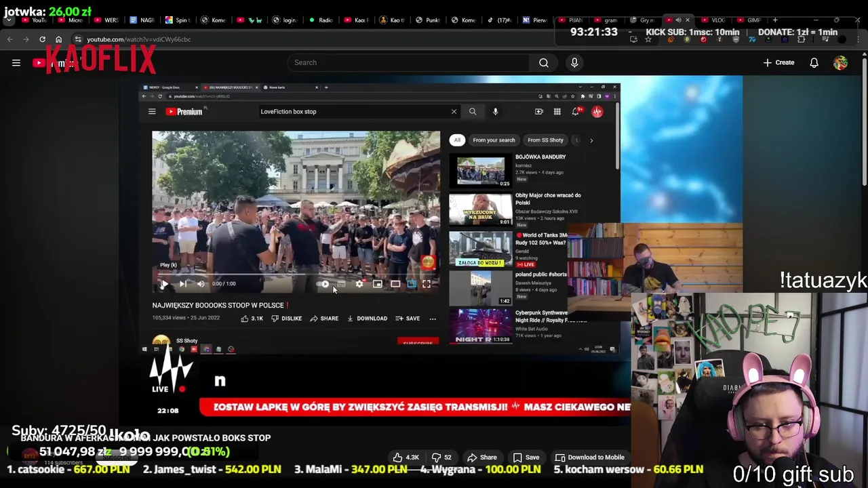Viewport: 868px width, 488px height.
Task: Clear the LoveFiction box stop search
Action: pos(454,112)
